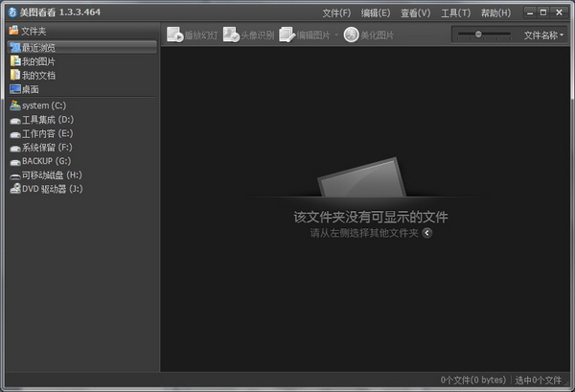
Task: Open the 文件(F) menu
Action: point(336,13)
